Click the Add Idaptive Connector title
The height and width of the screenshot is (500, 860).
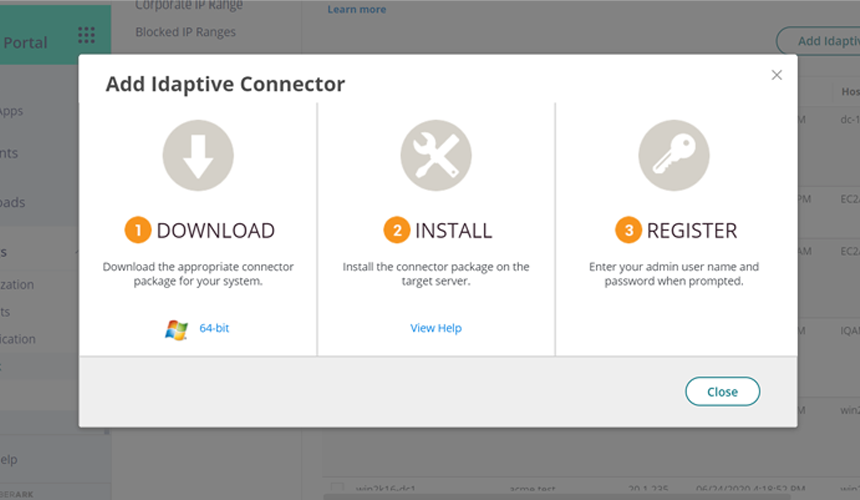point(225,84)
